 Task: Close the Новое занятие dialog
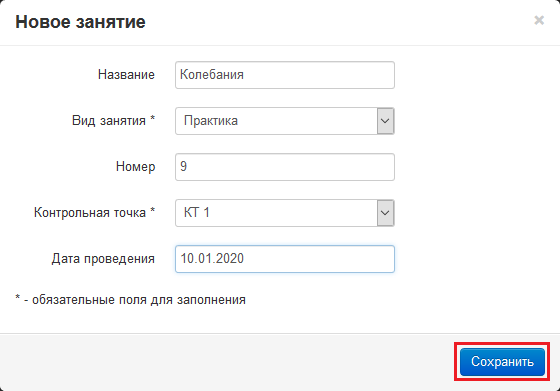tap(539, 20)
